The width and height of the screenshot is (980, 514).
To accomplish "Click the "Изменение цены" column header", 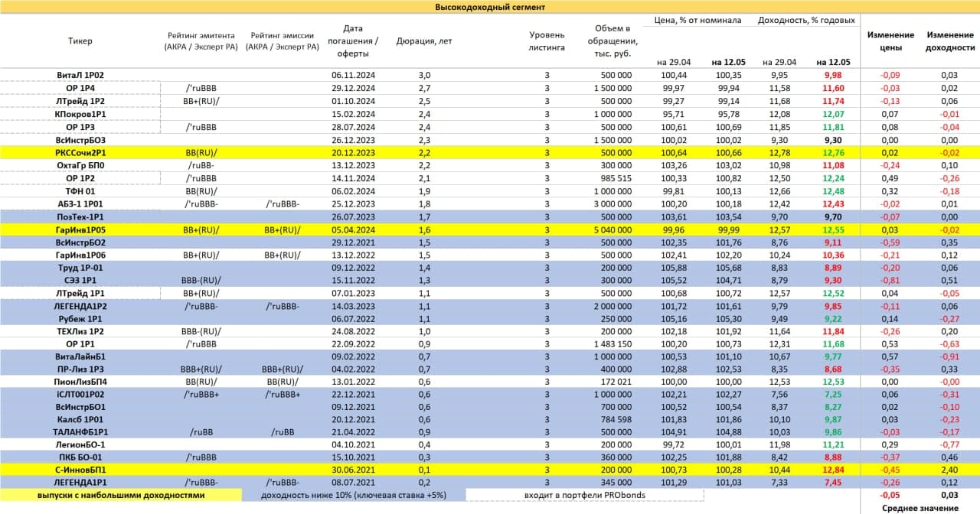I will 890,41.
